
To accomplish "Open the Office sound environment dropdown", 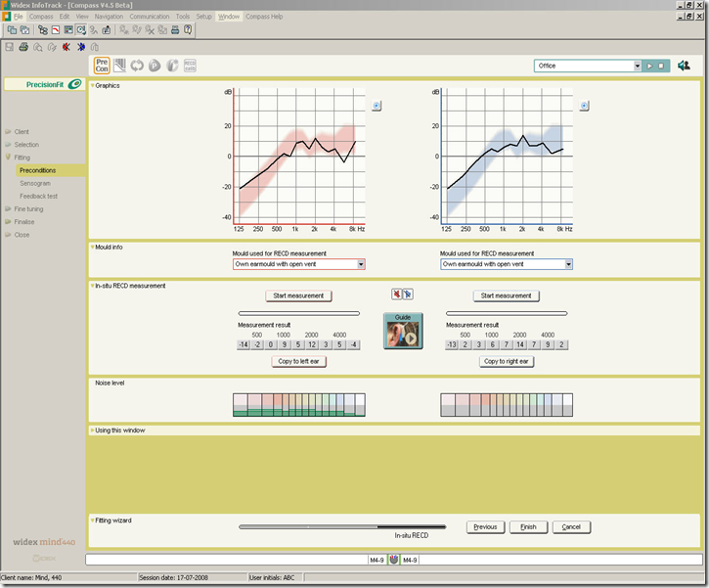I will pos(637,66).
